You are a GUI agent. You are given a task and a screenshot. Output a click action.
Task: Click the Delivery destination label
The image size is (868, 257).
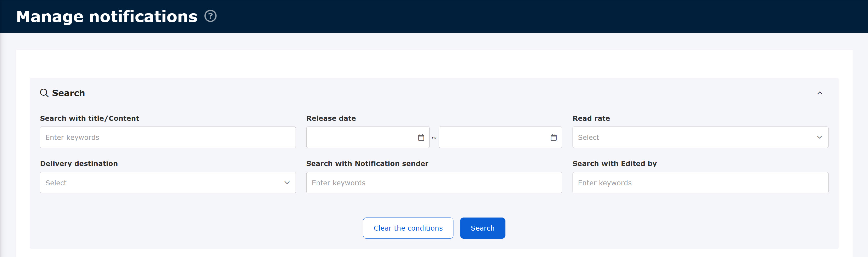click(79, 164)
